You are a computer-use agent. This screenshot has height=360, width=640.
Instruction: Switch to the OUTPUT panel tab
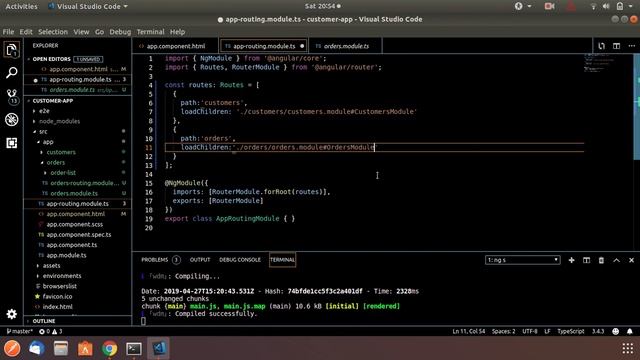coord(200,260)
